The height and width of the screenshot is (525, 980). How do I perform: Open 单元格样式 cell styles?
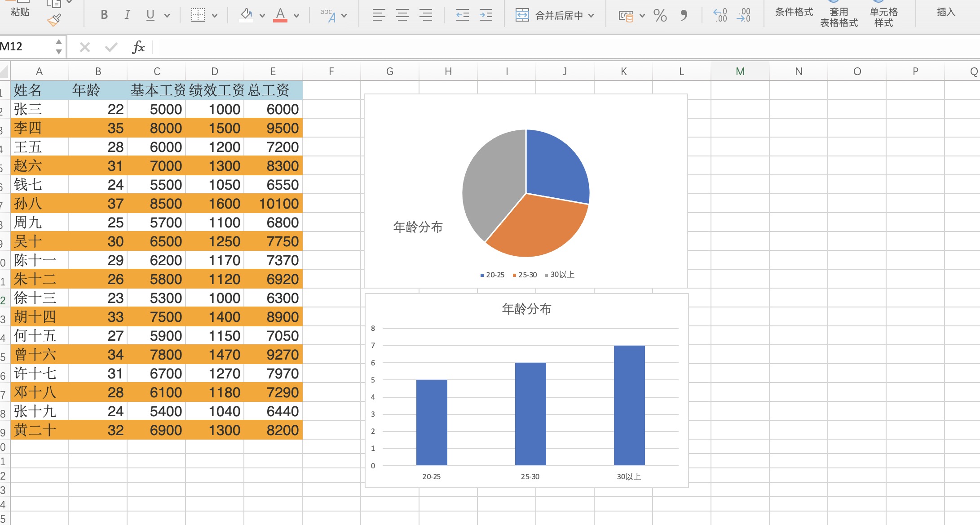(x=883, y=17)
